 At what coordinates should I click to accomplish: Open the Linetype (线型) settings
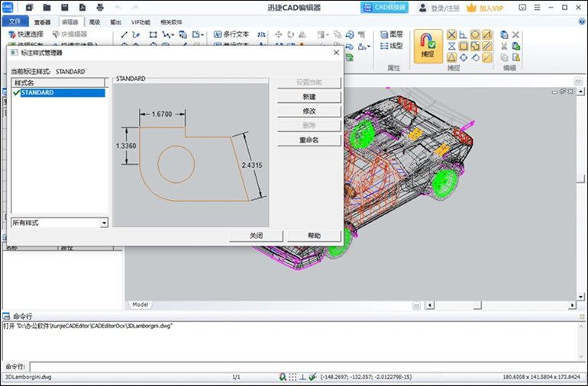coord(392,46)
